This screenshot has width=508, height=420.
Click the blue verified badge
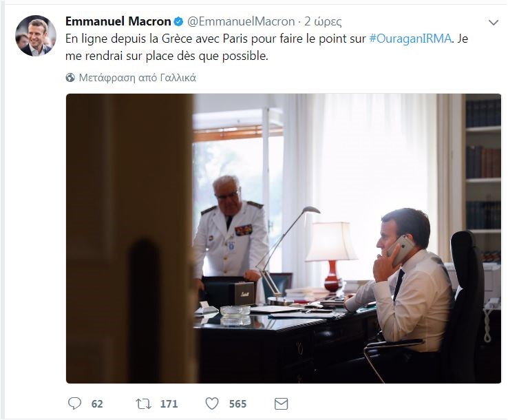[178, 21]
